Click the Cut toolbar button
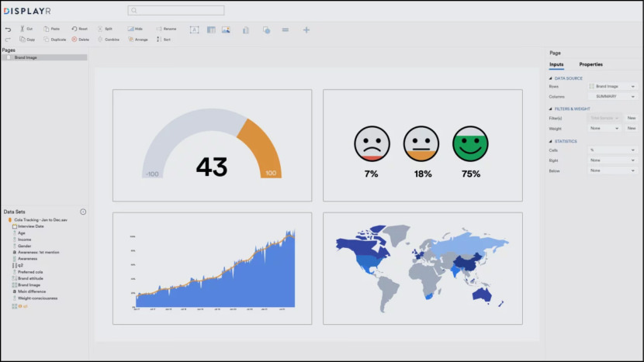The height and width of the screenshot is (362, 644). point(26,29)
